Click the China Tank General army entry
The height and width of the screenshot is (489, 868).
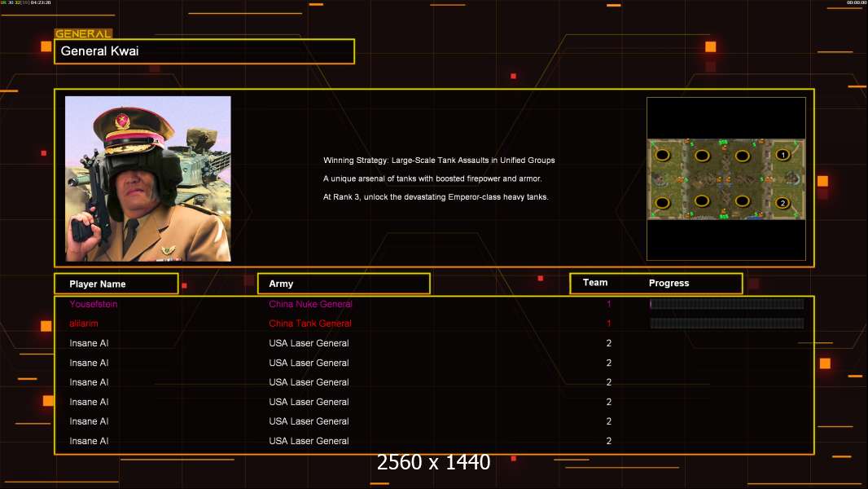click(x=310, y=324)
